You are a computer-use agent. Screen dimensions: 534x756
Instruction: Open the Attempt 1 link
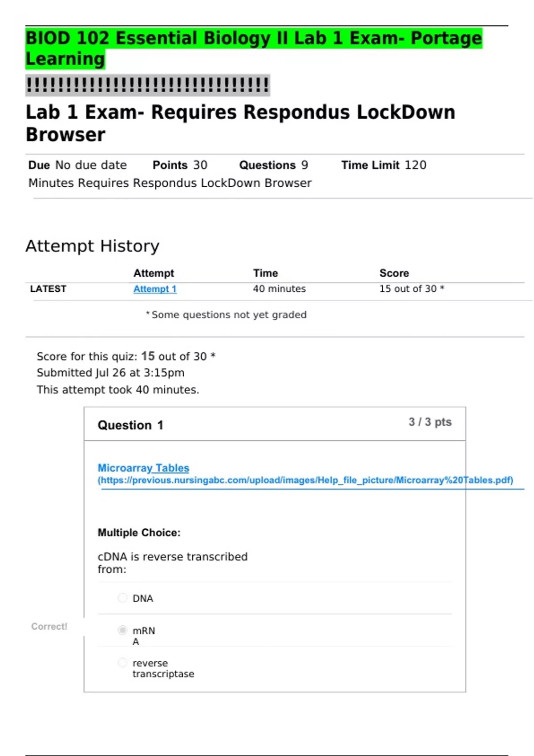[155, 289]
